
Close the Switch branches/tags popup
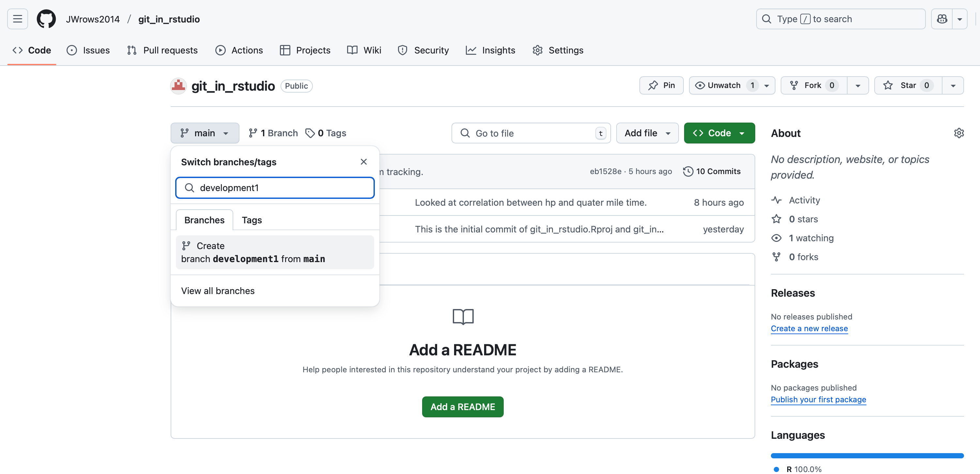tap(363, 162)
